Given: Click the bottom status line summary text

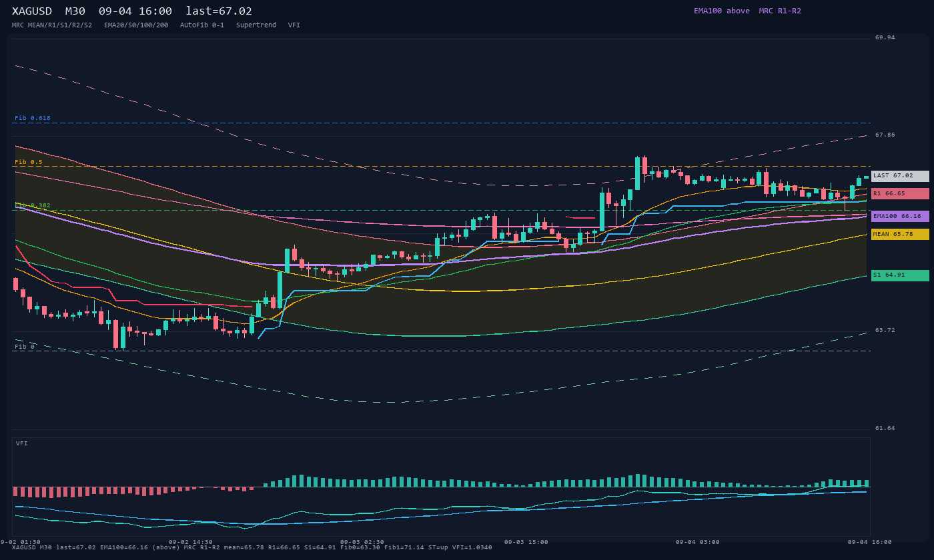Looking at the screenshot, I should [252, 548].
